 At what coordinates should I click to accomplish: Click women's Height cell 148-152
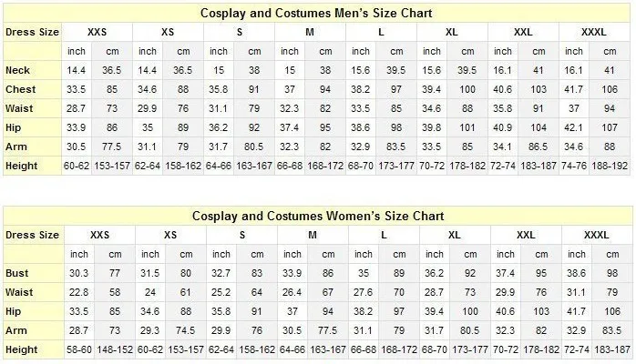[x=115, y=349]
